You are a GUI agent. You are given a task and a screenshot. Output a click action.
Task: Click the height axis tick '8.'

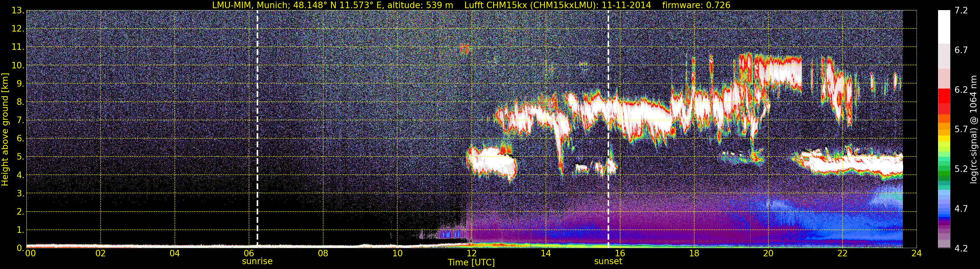(20, 102)
